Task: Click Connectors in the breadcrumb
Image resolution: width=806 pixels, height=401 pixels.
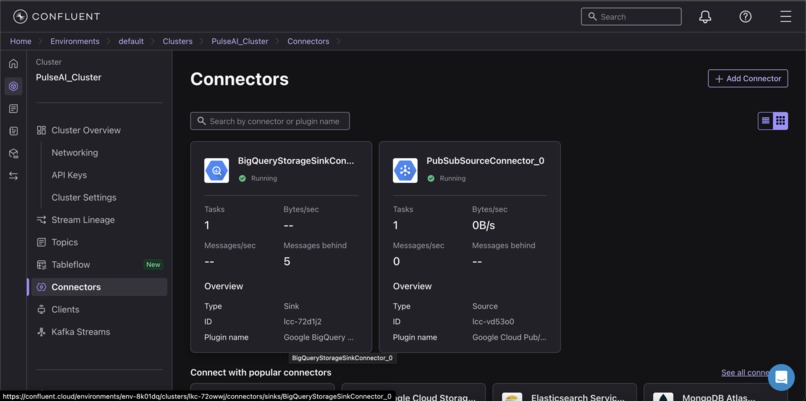Action: [308, 41]
